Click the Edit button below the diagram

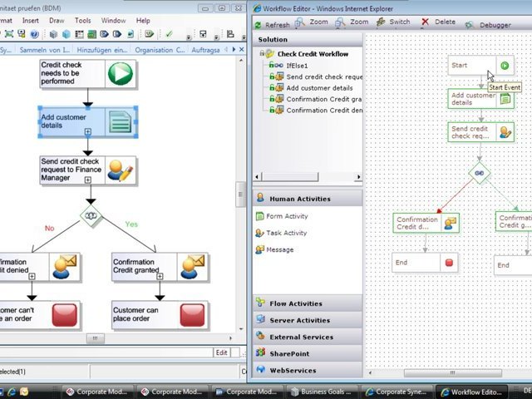pyautogui.click(x=221, y=352)
